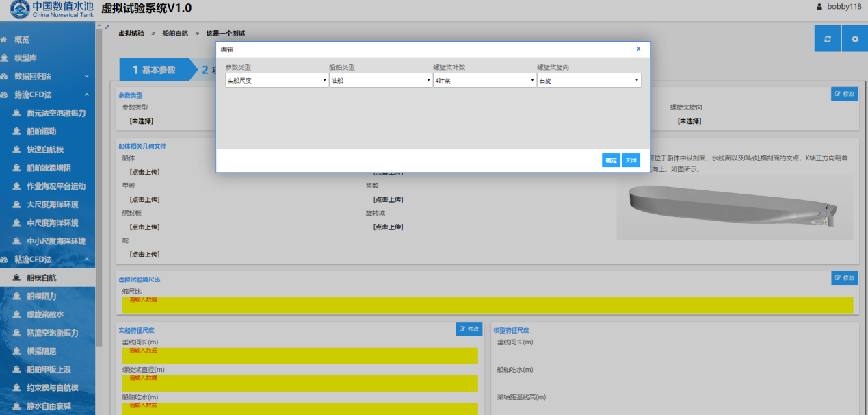Select 船模阻力 in the sidebar

pos(41,297)
